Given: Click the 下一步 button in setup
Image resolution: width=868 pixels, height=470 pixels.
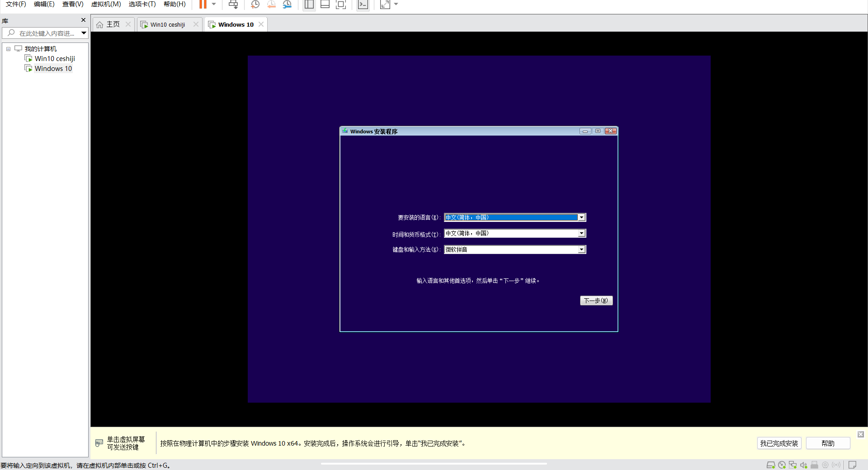Looking at the screenshot, I should pyautogui.click(x=596, y=301).
